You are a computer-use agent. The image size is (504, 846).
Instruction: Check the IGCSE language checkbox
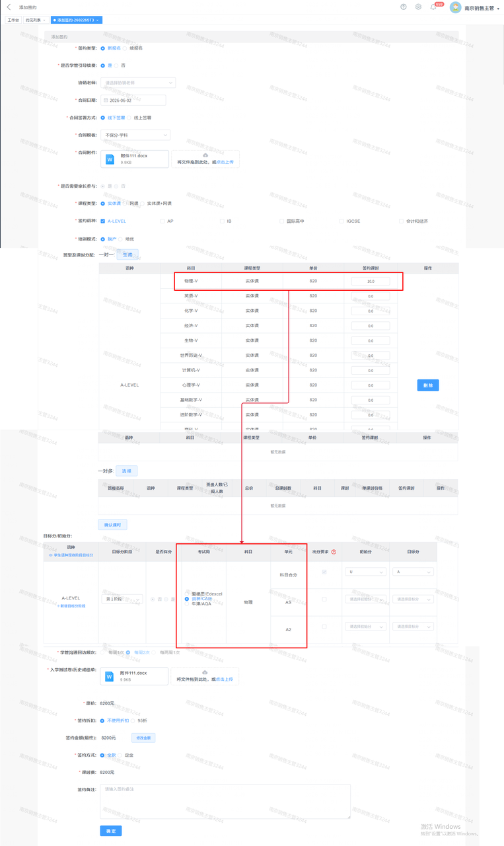point(342,221)
